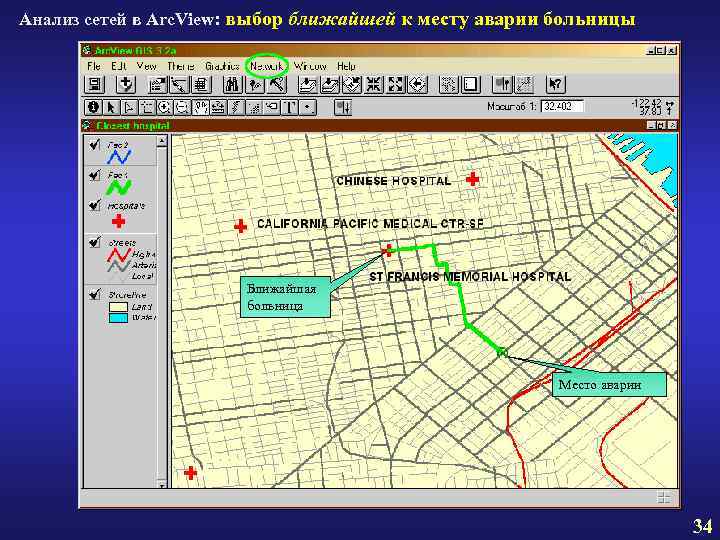Open the Network menu

point(267,67)
